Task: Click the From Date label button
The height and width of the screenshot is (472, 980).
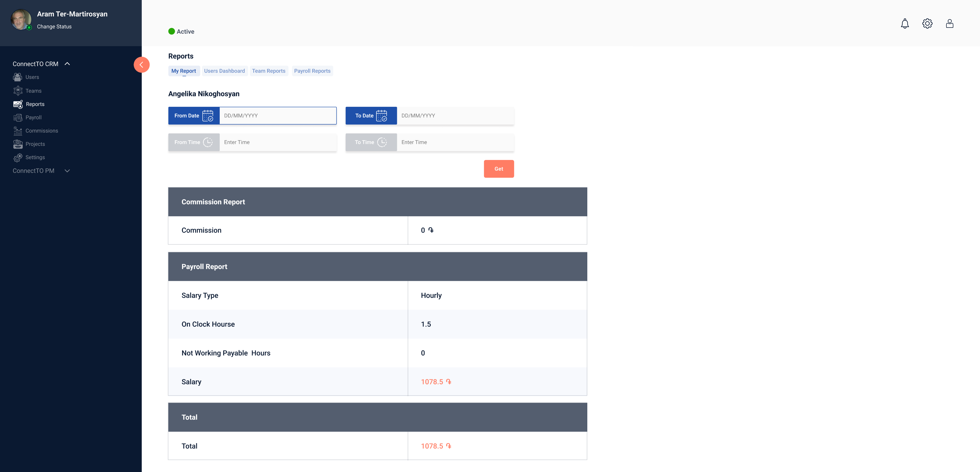Action: coord(194,116)
